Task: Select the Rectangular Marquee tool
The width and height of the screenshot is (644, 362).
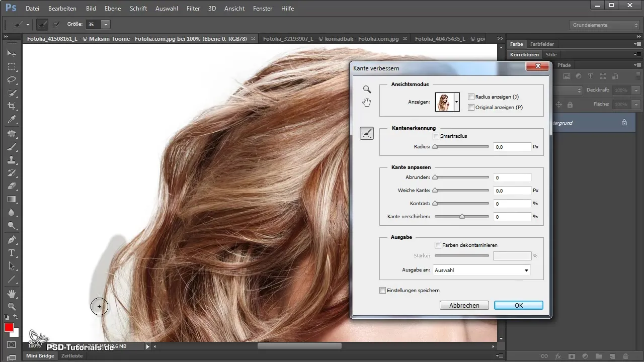Action: (x=12, y=66)
